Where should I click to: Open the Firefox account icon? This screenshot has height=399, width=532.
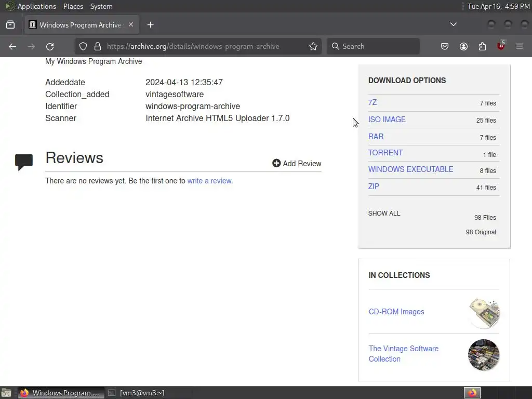[463, 46]
